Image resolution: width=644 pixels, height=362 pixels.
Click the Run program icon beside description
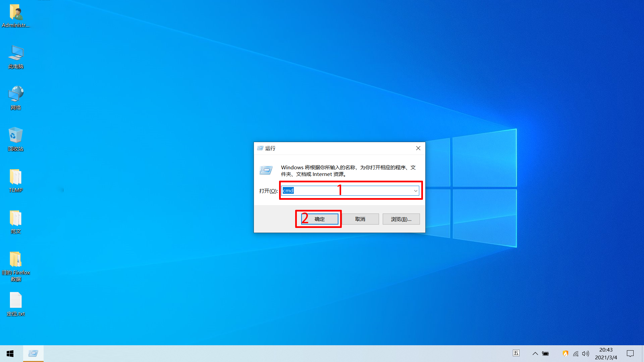(x=266, y=171)
